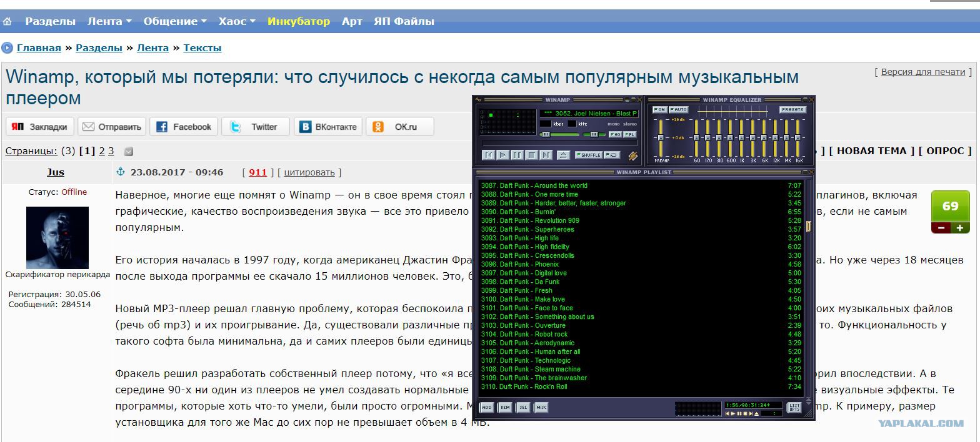Image resolution: width=980 pixels, height=442 pixels.
Task: Upvote the post with plus button
Action: 960,228
